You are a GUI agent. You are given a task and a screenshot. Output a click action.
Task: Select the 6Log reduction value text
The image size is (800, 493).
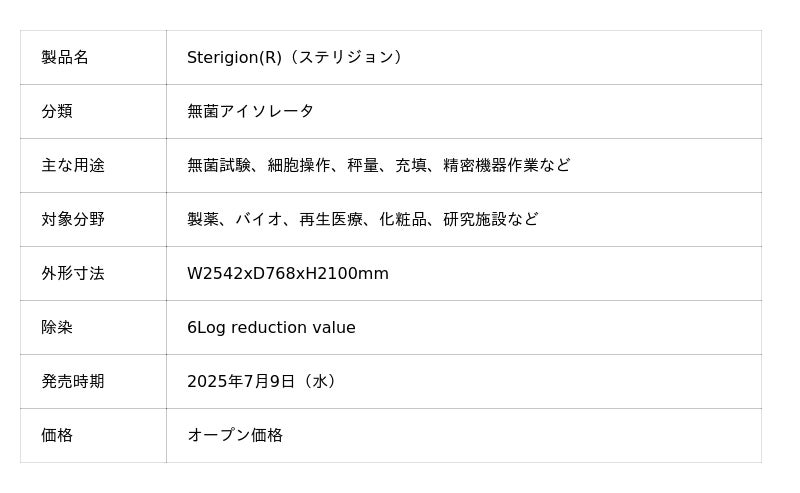point(271,328)
